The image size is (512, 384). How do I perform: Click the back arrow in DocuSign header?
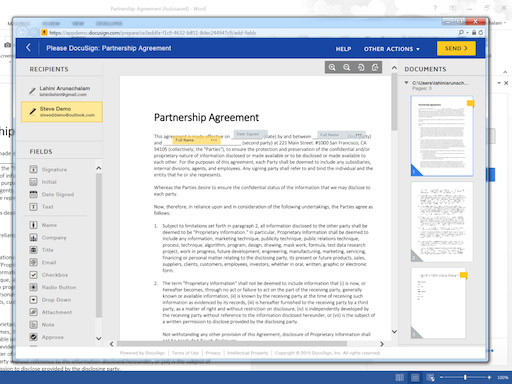click(x=29, y=48)
